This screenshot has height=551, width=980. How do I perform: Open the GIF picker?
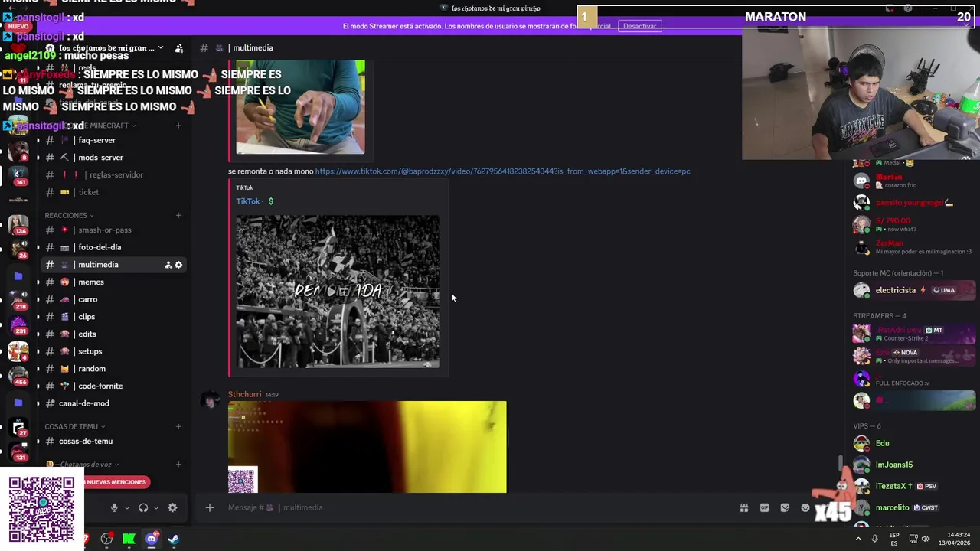pos(764,507)
